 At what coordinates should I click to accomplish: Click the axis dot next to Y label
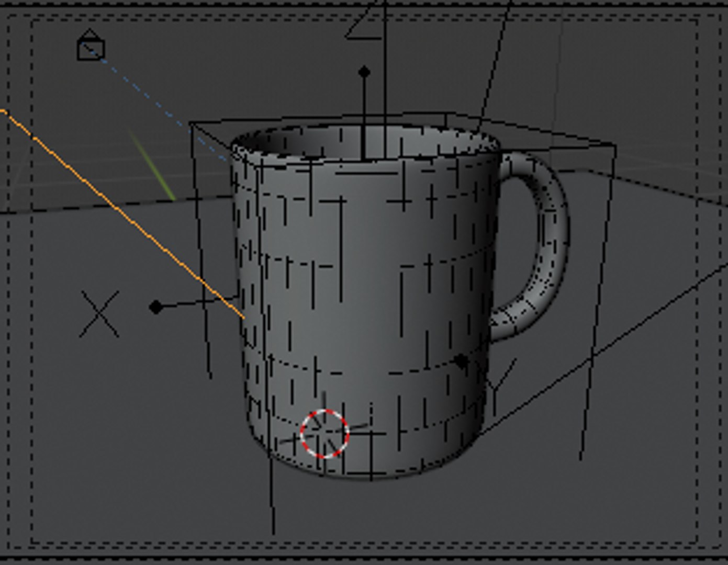click(461, 361)
